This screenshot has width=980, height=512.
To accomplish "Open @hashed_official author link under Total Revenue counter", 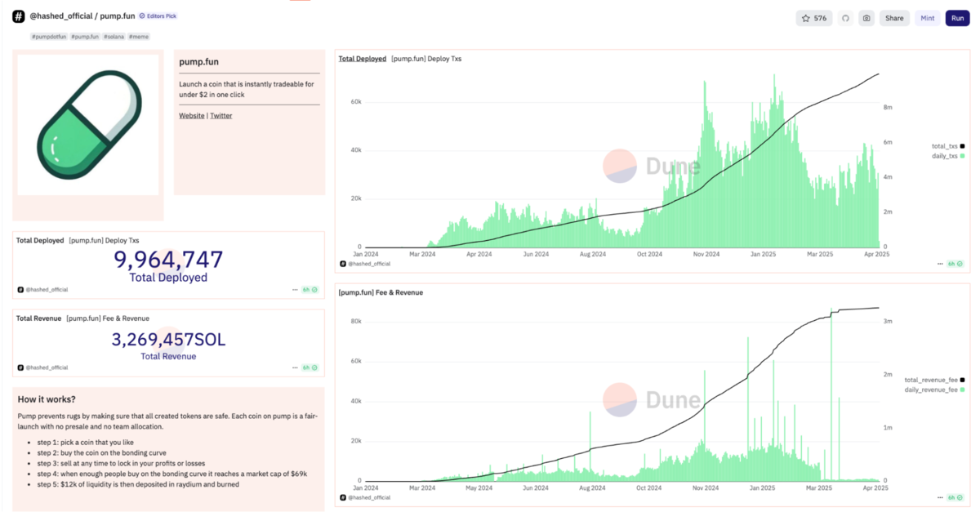I will pyautogui.click(x=47, y=367).
